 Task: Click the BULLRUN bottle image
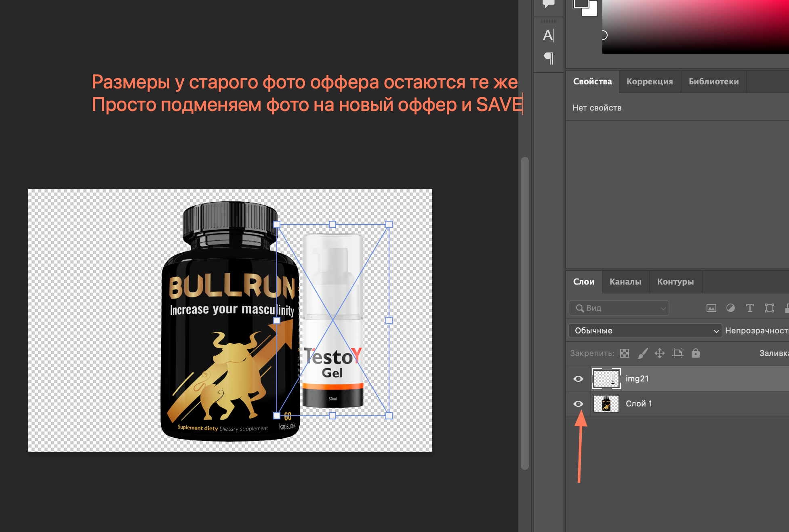coord(229,321)
